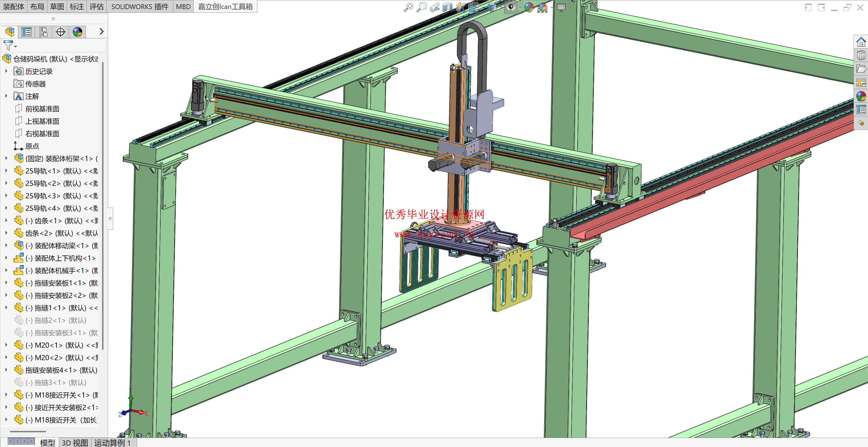Switch to the 评估 ribbon tab

(x=97, y=7)
